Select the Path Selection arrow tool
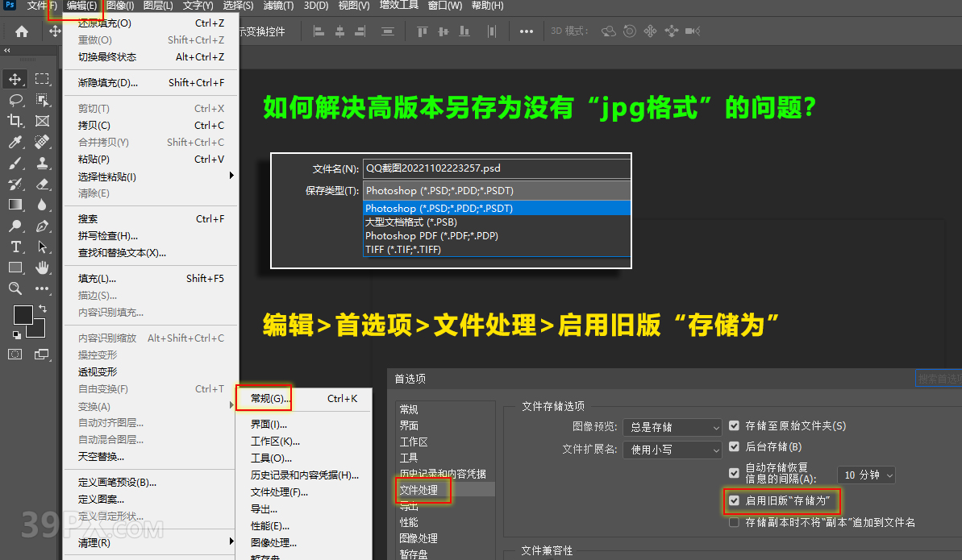 [42, 247]
